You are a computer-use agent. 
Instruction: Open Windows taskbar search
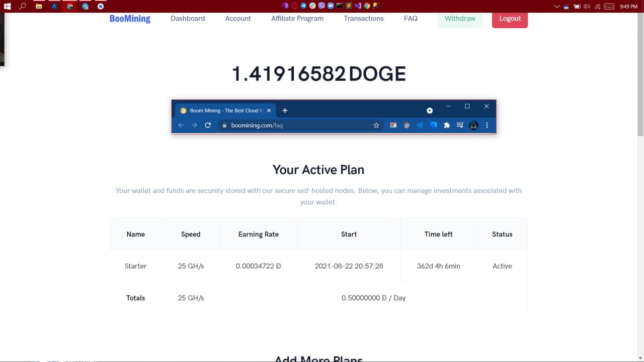click(23, 6)
